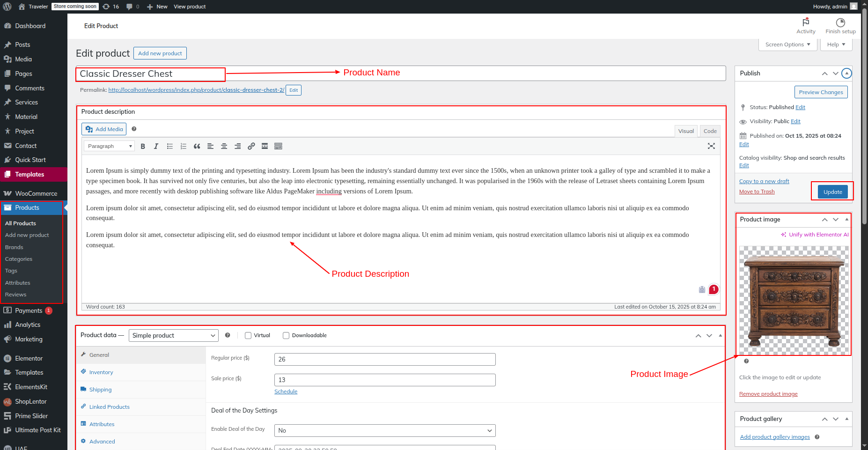Toggle bold formatting in editor toolbar
This screenshot has height=450, width=868.
[143, 146]
